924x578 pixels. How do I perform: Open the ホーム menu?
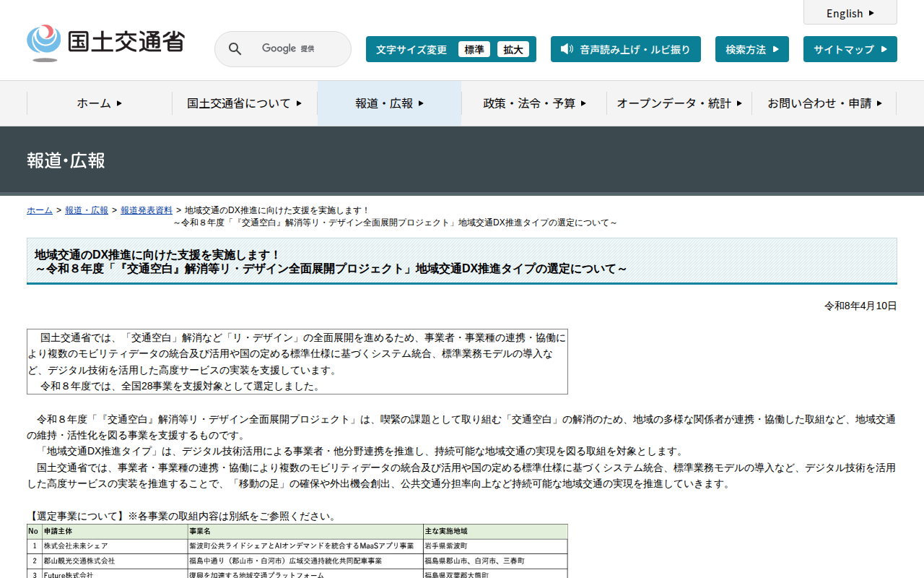point(100,103)
